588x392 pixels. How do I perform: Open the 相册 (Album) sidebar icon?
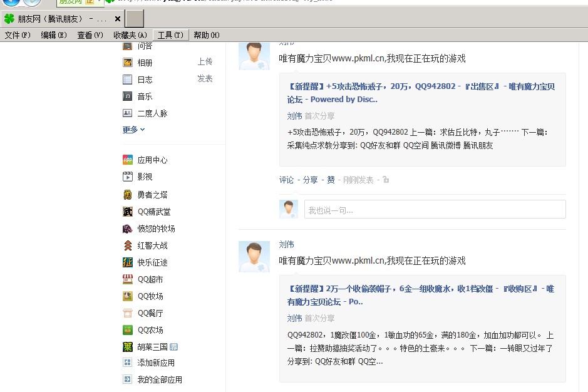tap(128, 63)
